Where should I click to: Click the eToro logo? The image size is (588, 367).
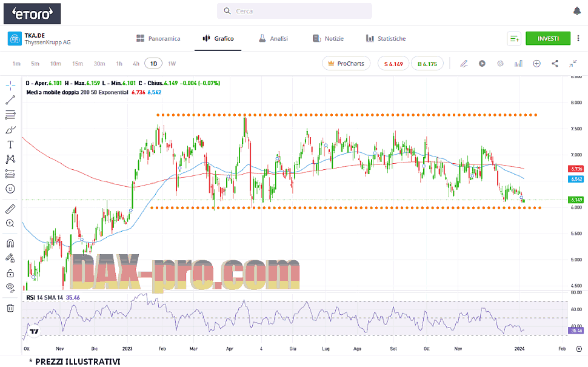[32, 14]
